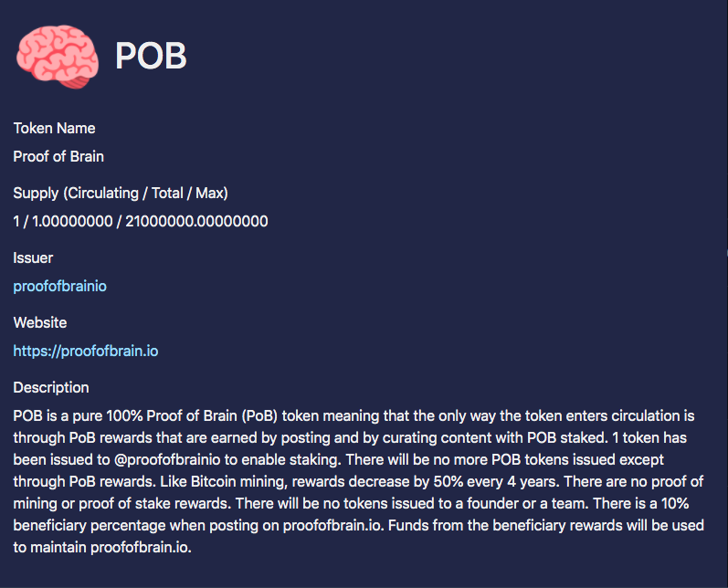728x588 pixels.
Task: Click the pink brain token icon
Action: [x=58, y=57]
